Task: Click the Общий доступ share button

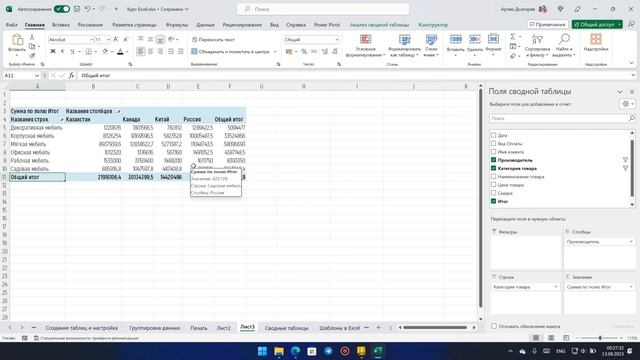Action: tap(597, 24)
